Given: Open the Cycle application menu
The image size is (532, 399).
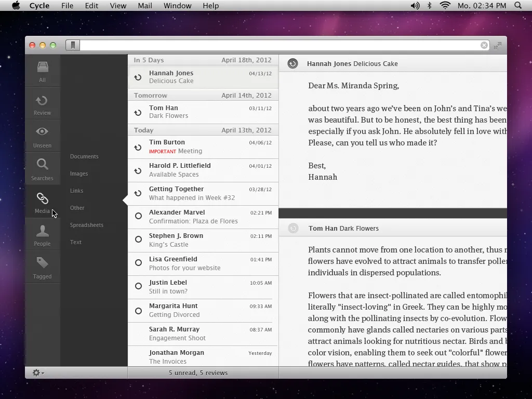Looking at the screenshot, I should pyautogui.click(x=39, y=6).
